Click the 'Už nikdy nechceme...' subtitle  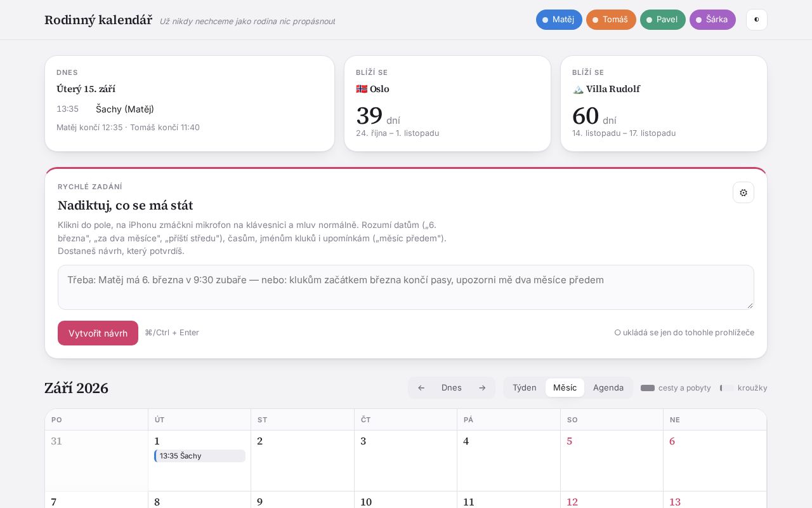point(247,22)
